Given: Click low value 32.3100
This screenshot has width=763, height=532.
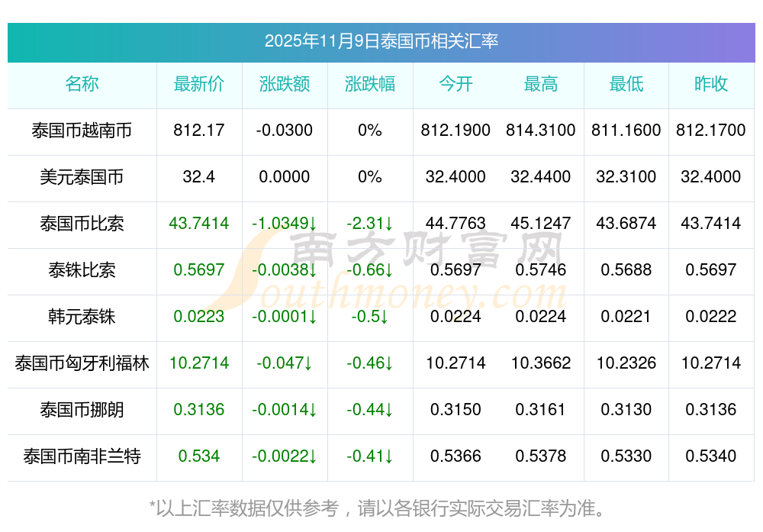Looking at the screenshot, I should [x=626, y=176].
